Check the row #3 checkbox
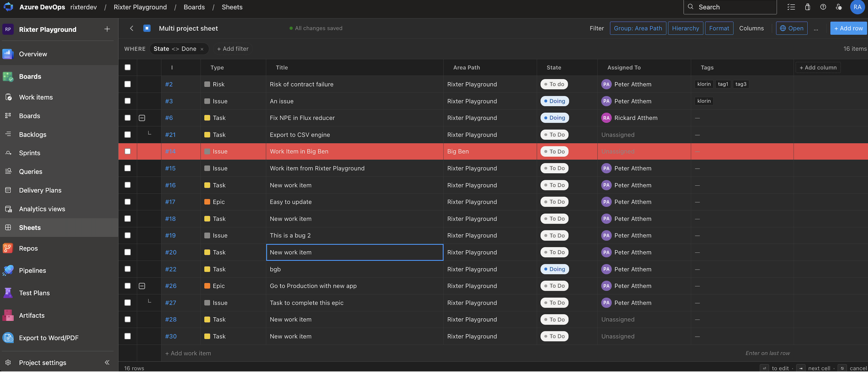868x372 pixels. [x=128, y=101]
